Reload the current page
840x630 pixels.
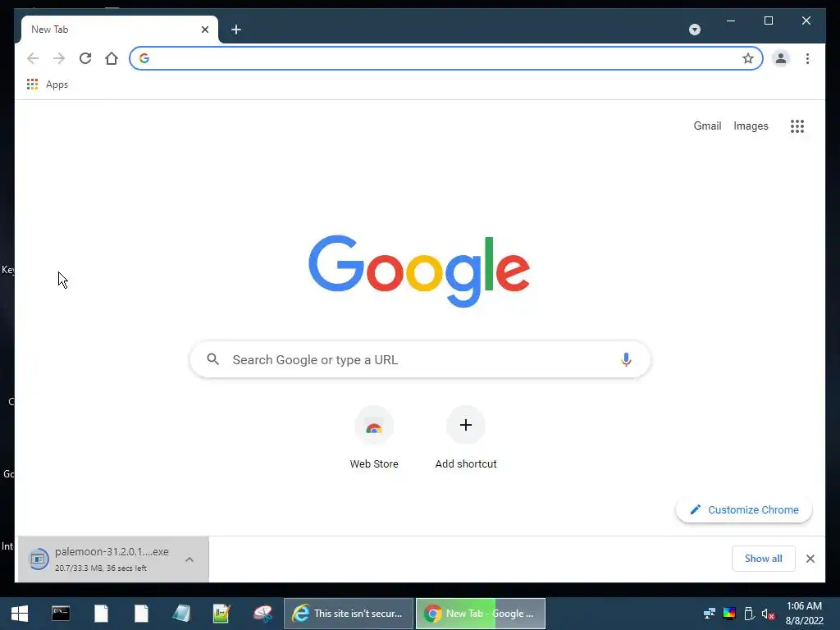pyautogui.click(x=85, y=58)
